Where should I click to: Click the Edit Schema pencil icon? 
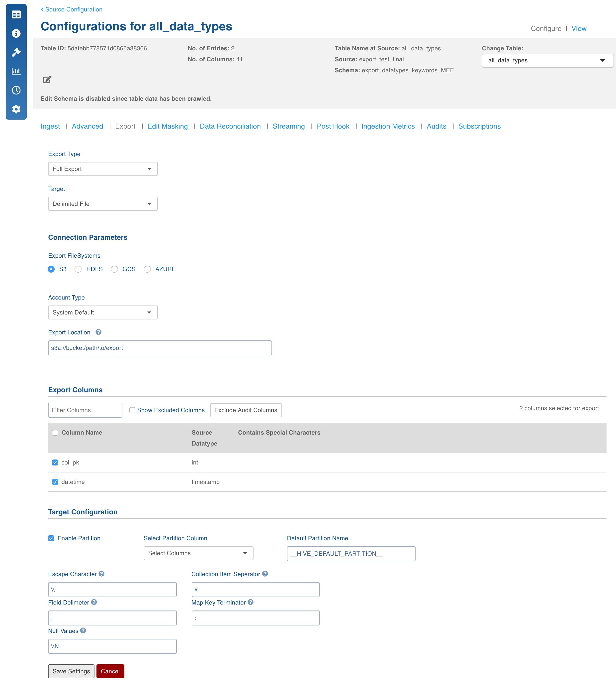pos(47,79)
